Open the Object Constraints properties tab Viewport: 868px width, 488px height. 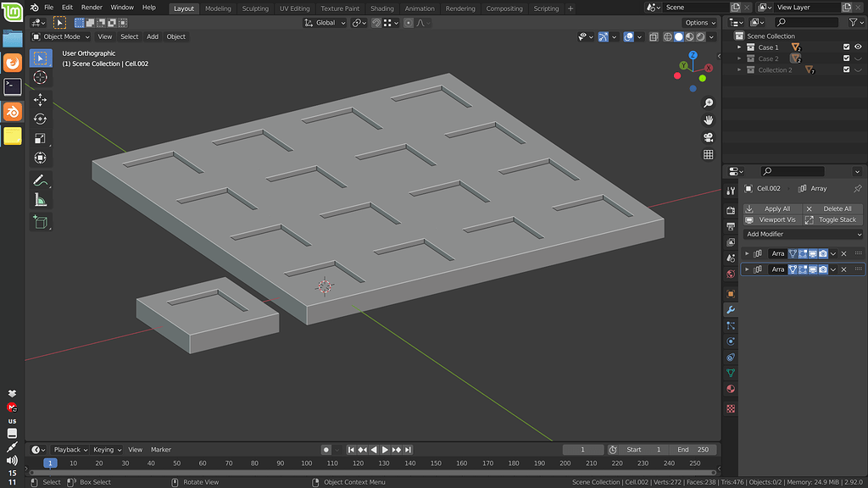point(731,358)
